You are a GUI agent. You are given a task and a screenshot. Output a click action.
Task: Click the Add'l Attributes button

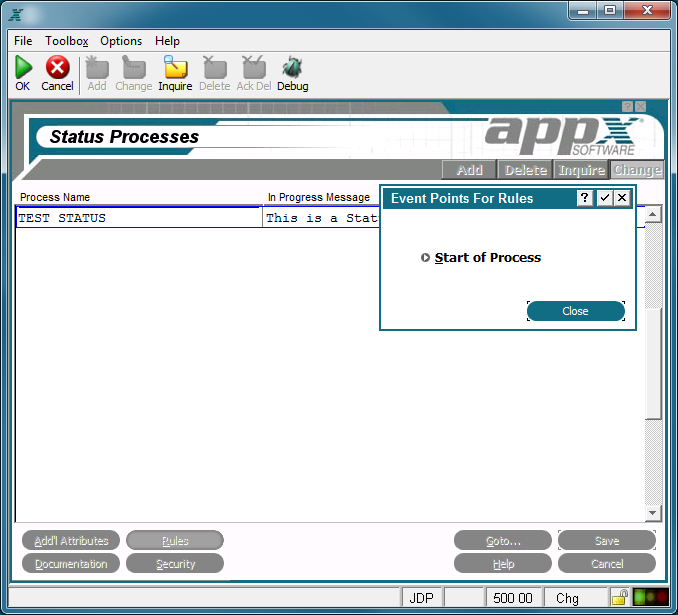(71, 541)
